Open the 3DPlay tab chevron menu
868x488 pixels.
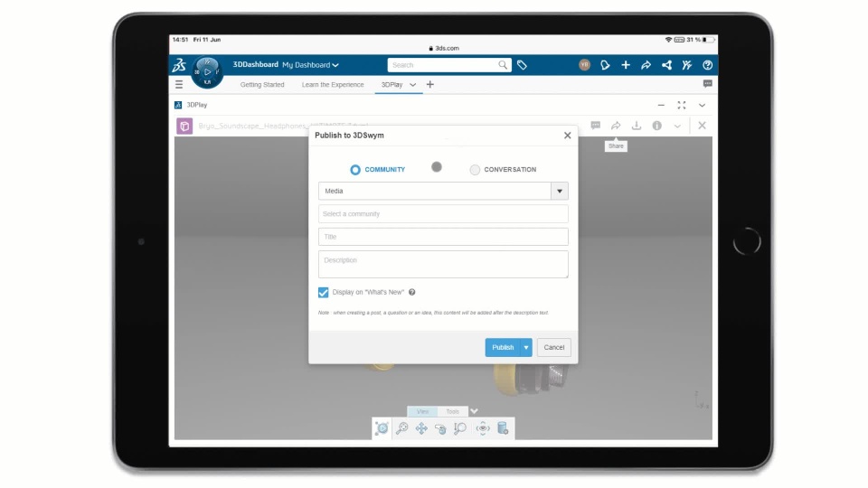(412, 85)
